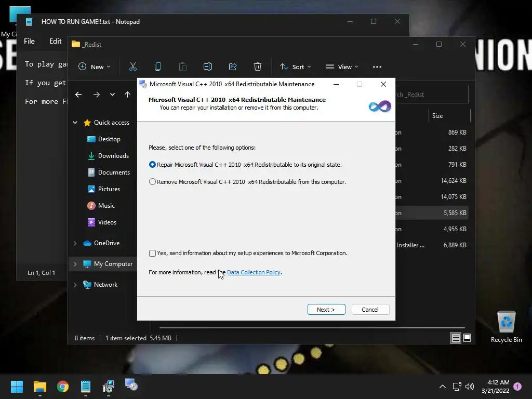Minimize the Visual C++ Maintenance dialog

tap(336, 84)
